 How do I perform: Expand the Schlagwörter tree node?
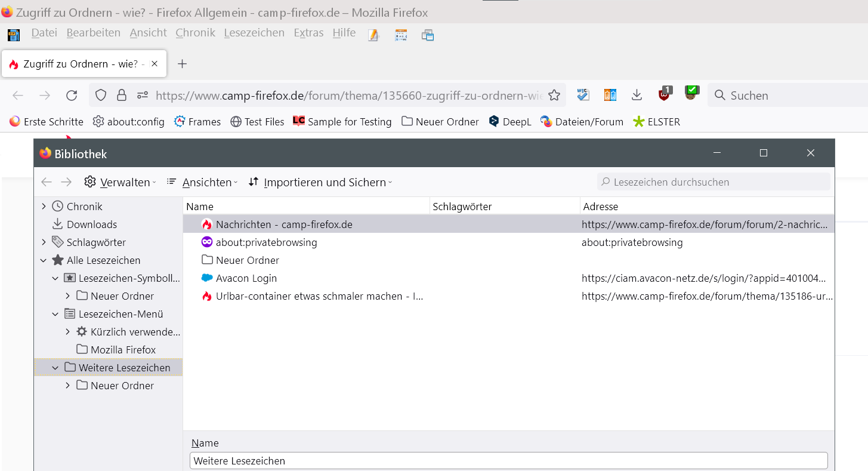(x=44, y=242)
